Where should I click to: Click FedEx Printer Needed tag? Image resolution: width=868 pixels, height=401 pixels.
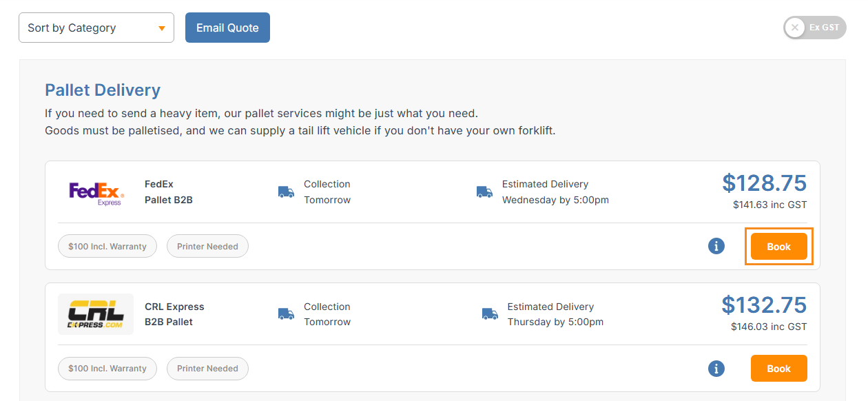207,246
